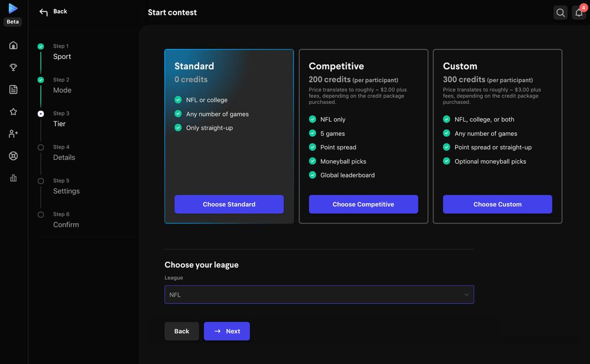The width and height of the screenshot is (590, 364).
Task: Select the trophy contests icon in the sidebar
Action: click(x=12, y=66)
